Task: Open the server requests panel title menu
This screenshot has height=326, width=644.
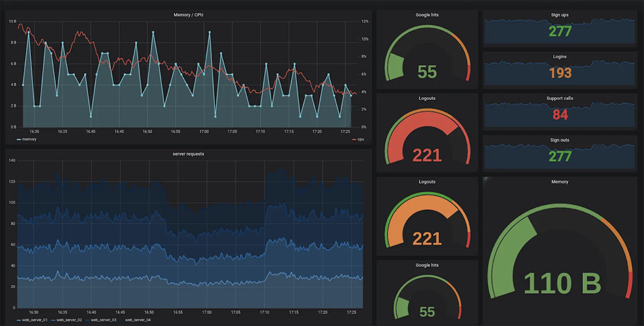Action: pos(188,154)
